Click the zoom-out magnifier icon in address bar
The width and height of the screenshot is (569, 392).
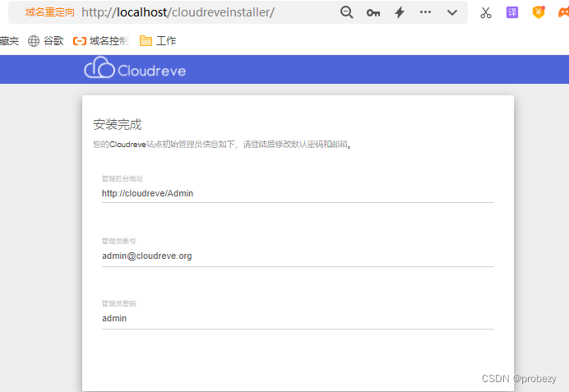(x=346, y=12)
